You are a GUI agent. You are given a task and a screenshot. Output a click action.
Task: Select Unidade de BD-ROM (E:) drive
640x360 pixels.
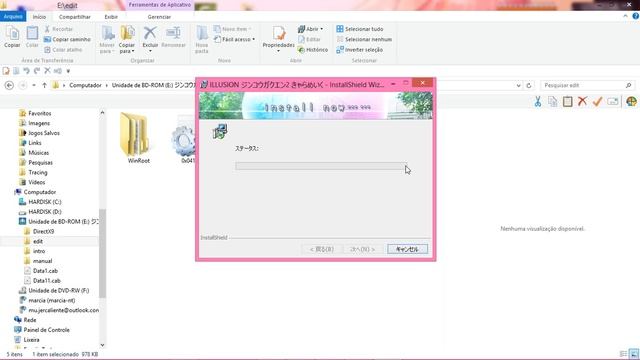coord(58,221)
